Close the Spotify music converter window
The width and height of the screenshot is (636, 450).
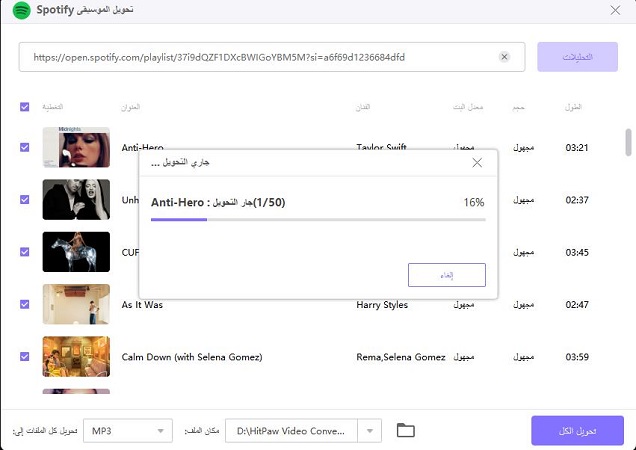pos(615,10)
